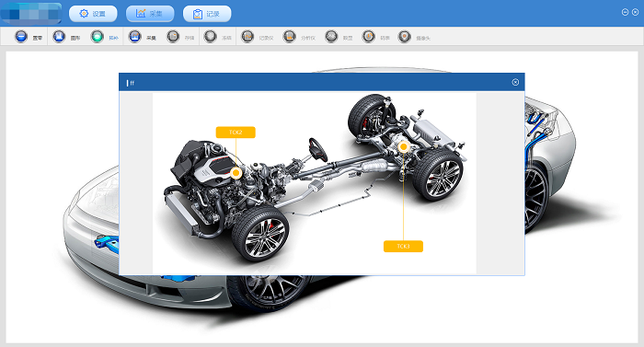
Task: Close the ff popup dialog
Action: 515,82
